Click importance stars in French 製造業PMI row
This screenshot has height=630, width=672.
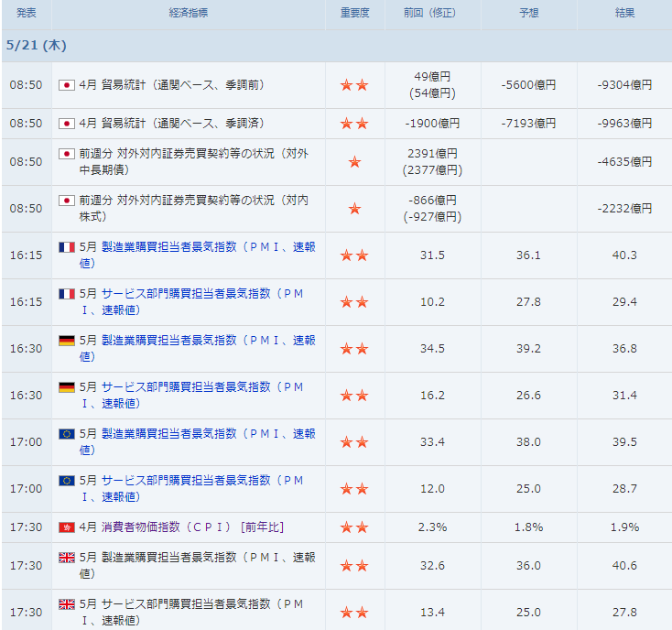[354, 255]
